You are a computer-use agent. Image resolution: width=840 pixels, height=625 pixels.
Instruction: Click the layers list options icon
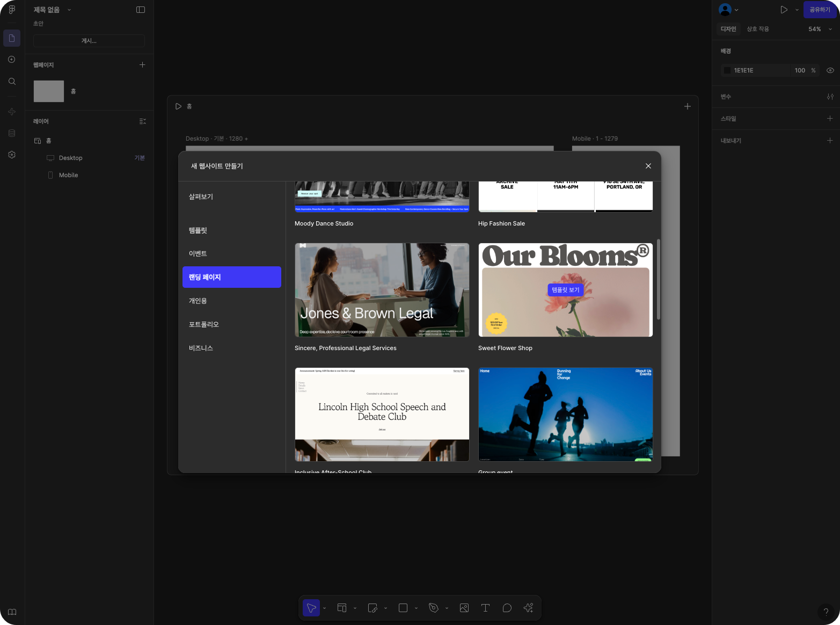[x=142, y=121]
